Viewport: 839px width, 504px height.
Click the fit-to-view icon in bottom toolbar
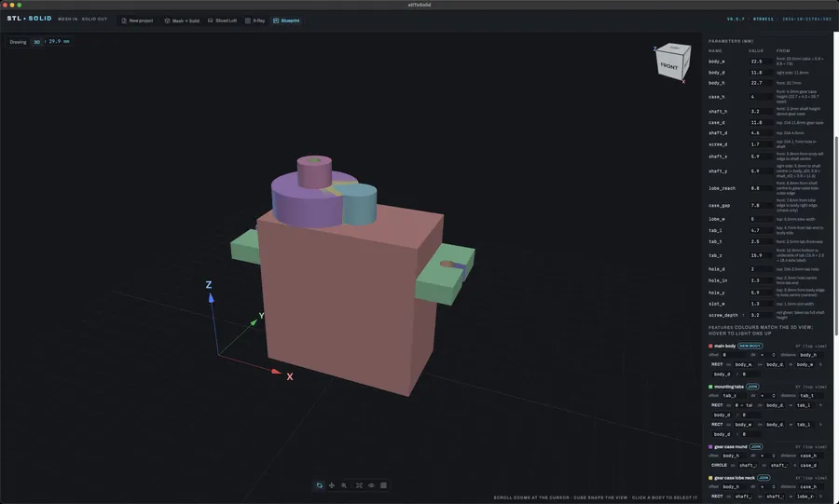[359, 485]
